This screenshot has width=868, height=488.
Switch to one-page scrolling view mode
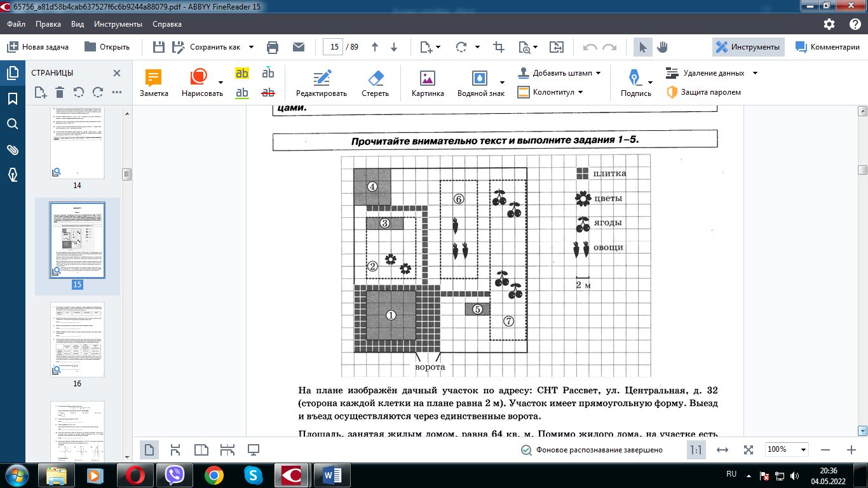click(175, 450)
